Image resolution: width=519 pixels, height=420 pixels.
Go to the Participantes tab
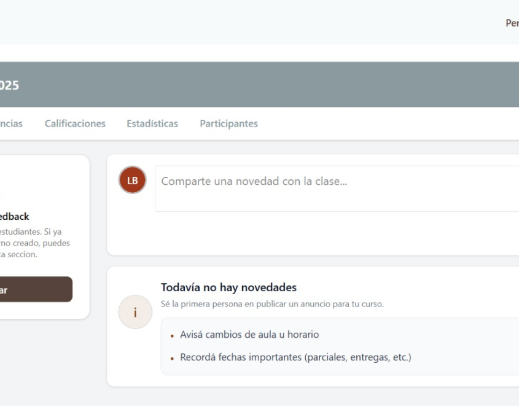pyautogui.click(x=228, y=123)
